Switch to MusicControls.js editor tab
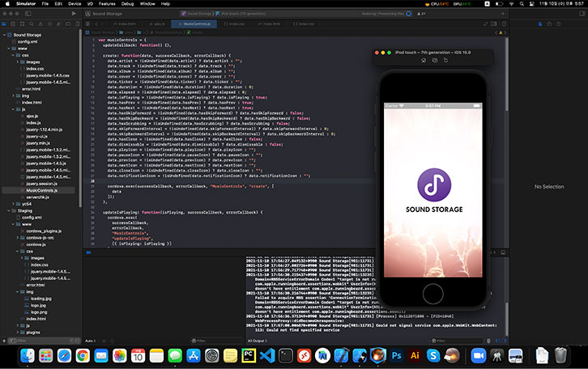588x369 pixels. click(194, 24)
